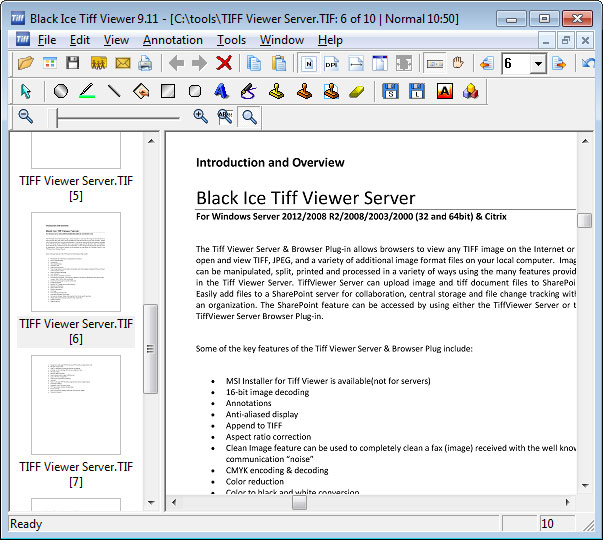603x540 pixels.
Task: Select the highlighter pen tool
Action: 87,91
